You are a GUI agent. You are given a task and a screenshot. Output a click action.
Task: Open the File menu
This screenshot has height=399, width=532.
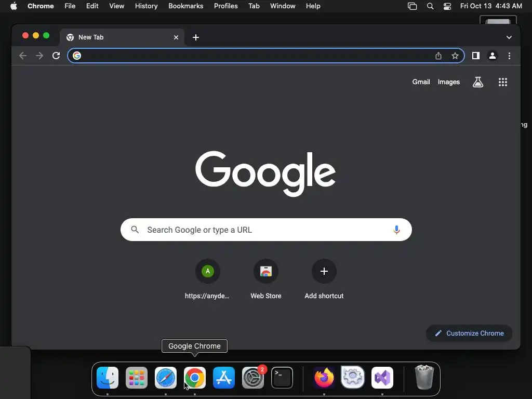click(70, 6)
